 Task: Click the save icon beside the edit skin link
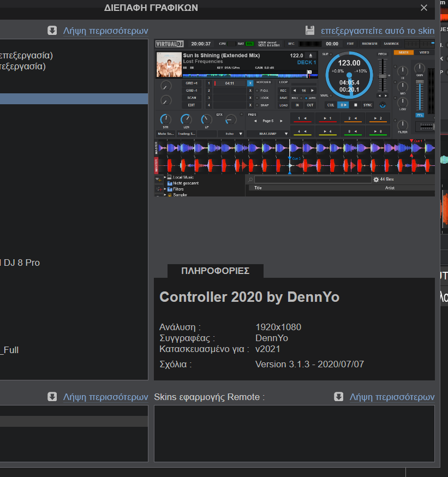309,31
